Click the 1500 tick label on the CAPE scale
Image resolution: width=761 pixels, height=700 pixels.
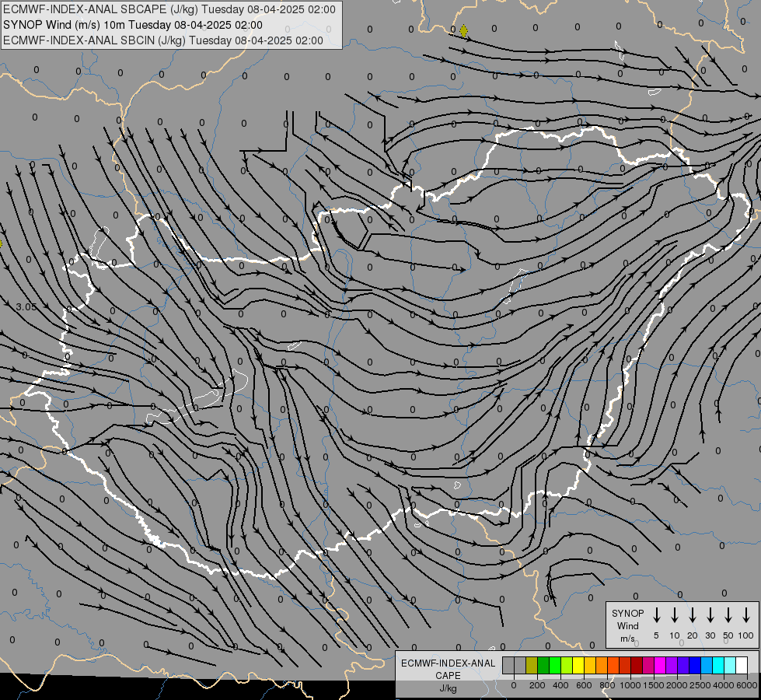coord(654,685)
